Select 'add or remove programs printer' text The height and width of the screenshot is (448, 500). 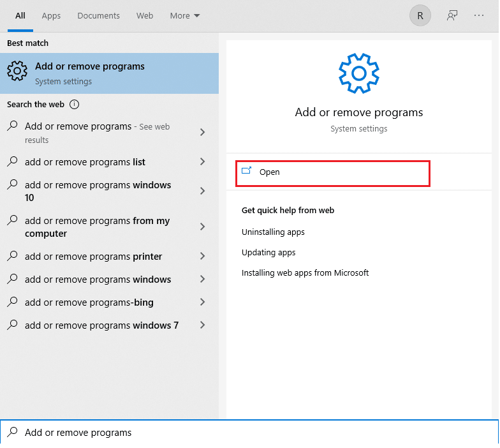pos(93,257)
